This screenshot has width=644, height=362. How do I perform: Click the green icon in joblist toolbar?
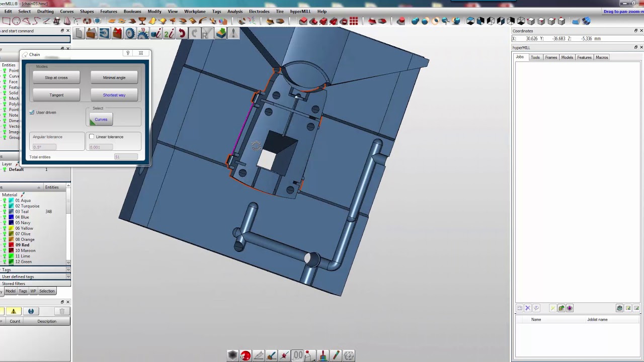point(561,308)
